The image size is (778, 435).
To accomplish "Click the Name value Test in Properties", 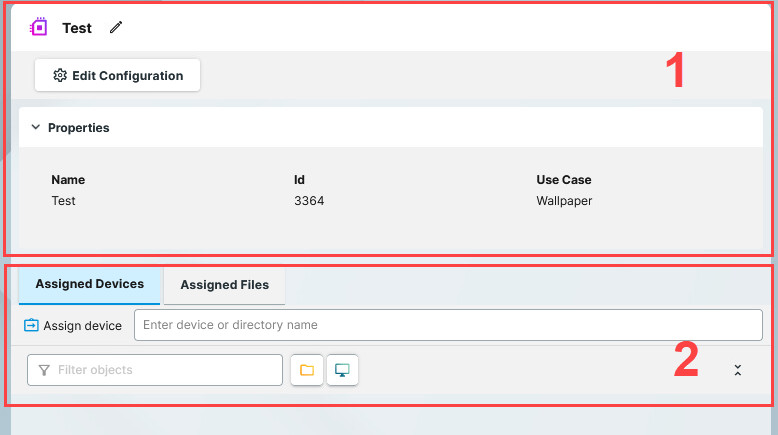I will (63, 201).
